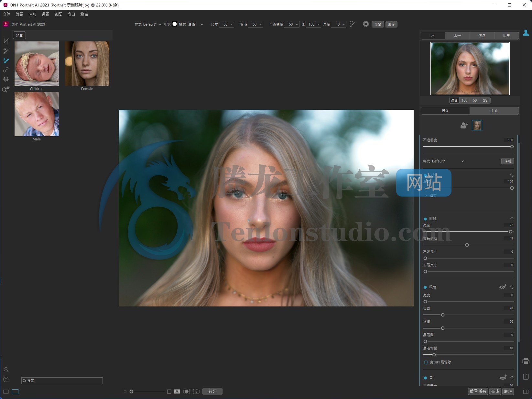
Task: Toggle the 眼睛 section on/off dot
Action: (x=425, y=287)
